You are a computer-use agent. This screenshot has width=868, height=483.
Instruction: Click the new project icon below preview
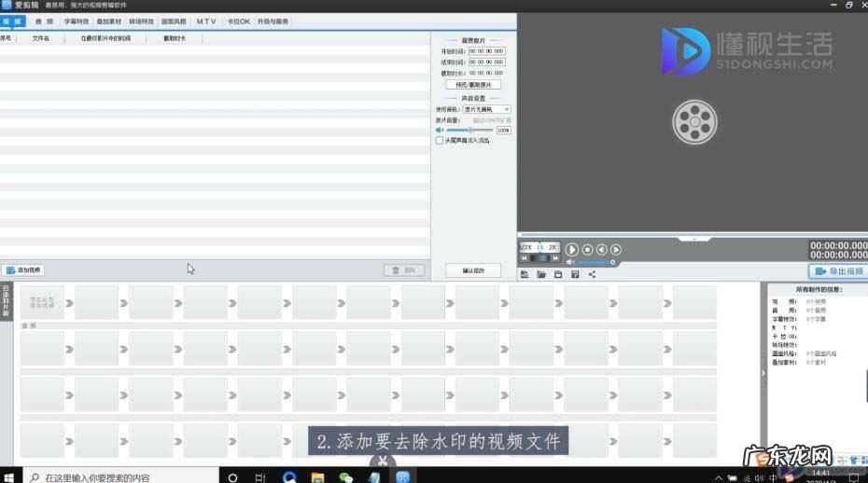pos(525,275)
